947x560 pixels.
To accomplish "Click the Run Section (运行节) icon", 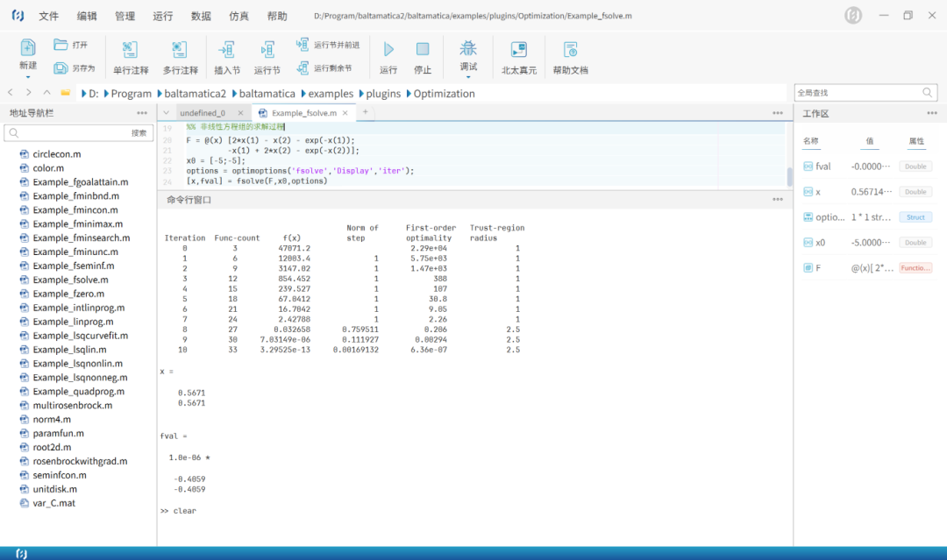I will (267, 50).
